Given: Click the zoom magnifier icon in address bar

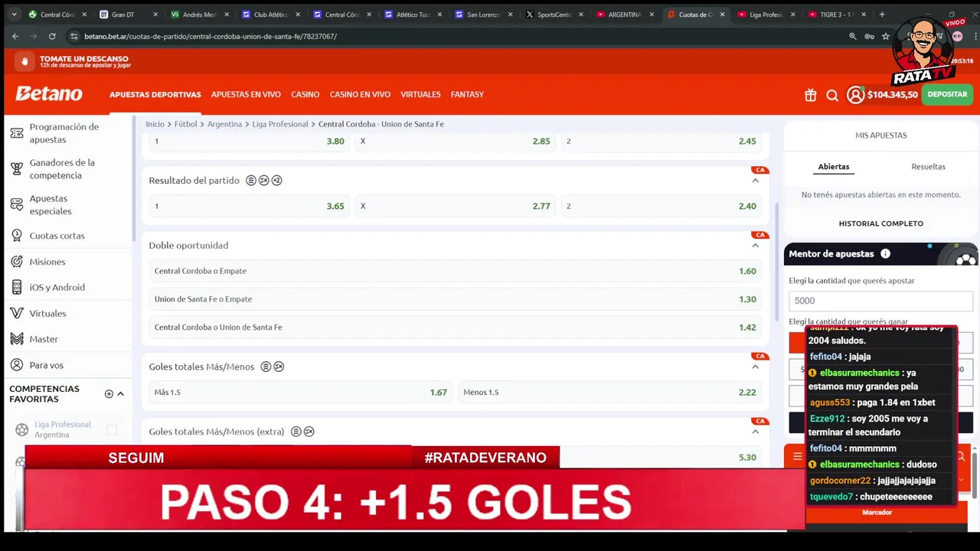Looking at the screenshot, I should 853,36.
